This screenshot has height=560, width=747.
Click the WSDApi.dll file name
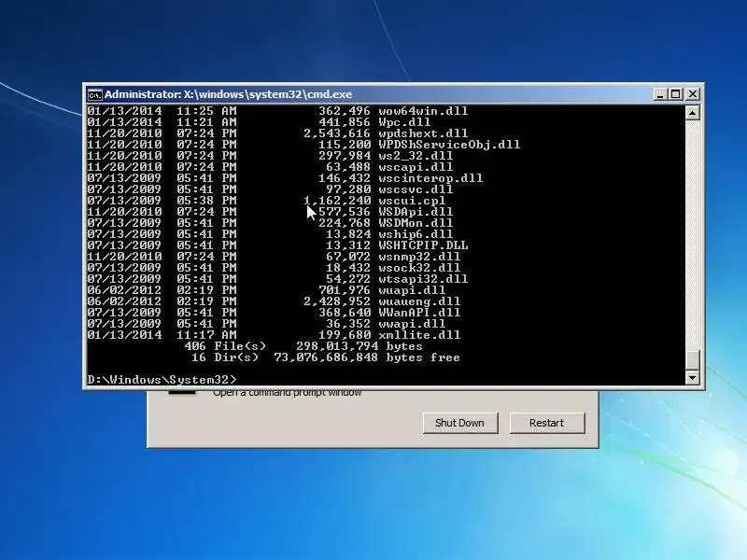coord(416,212)
